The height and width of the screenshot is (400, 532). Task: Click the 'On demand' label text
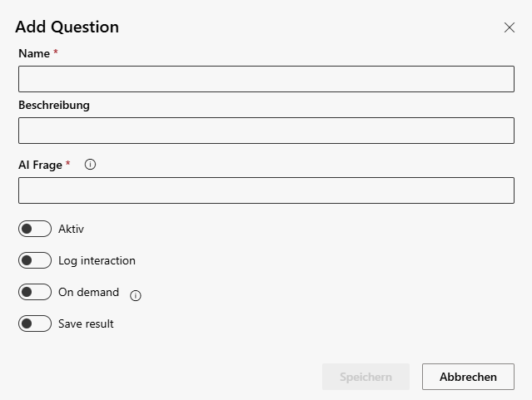coord(88,292)
